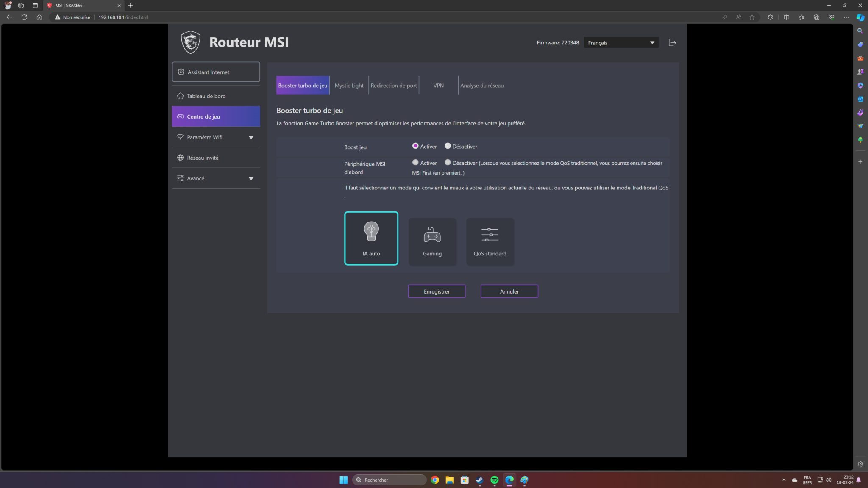Launch Steam from the taskbar
868x488 pixels.
point(479,480)
